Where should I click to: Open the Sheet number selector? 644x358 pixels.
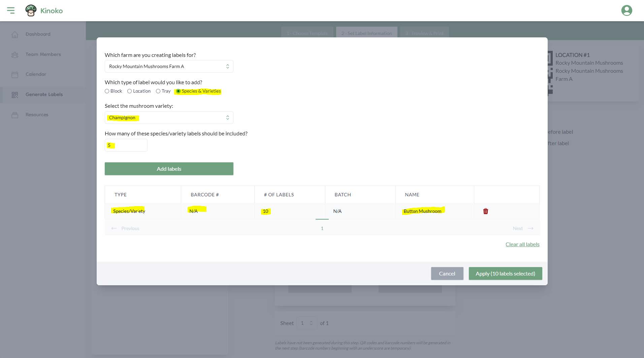coord(307,323)
